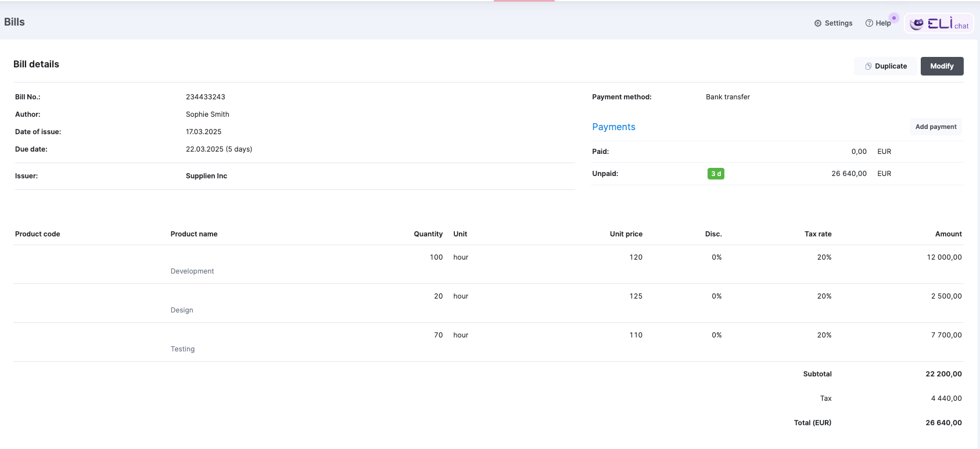Image resolution: width=980 pixels, height=449 pixels.
Task: Click the Modify button
Action: pos(942,66)
